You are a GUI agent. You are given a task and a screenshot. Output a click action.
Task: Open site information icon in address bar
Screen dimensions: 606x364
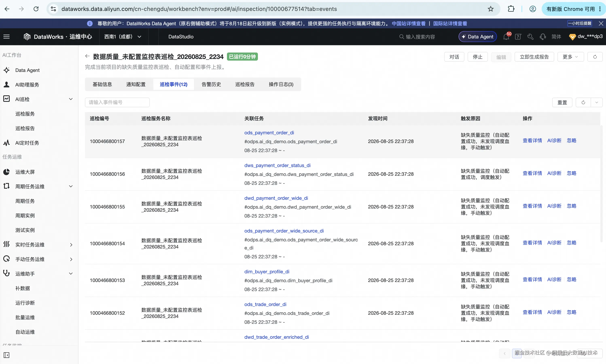coord(53,9)
